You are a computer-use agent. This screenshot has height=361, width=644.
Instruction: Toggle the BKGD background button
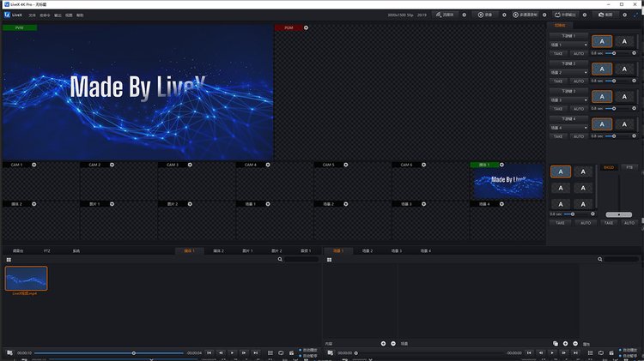609,167
